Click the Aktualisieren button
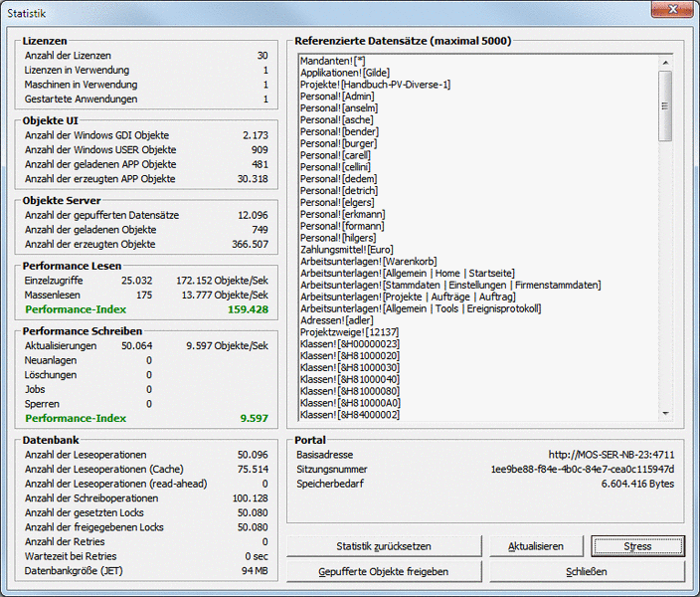 (536, 546)
